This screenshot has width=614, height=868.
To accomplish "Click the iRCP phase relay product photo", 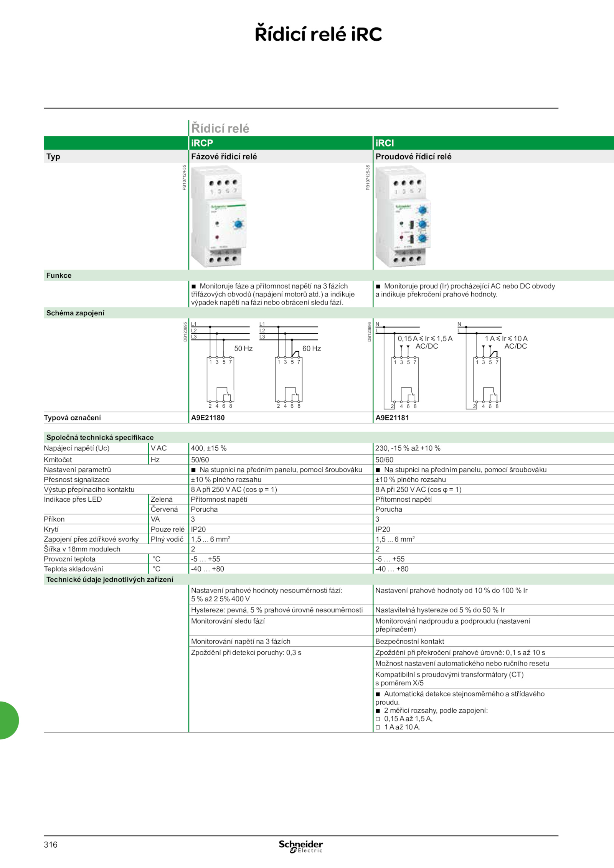I will [x=219, y=216].
